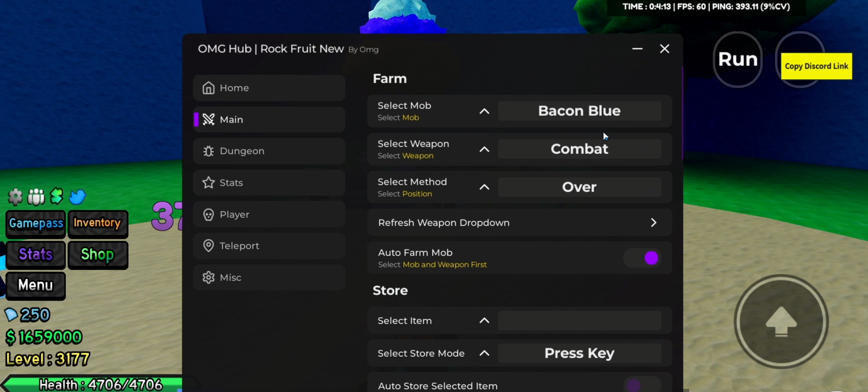Click the crossed swords Main icon

click(208, 119)
